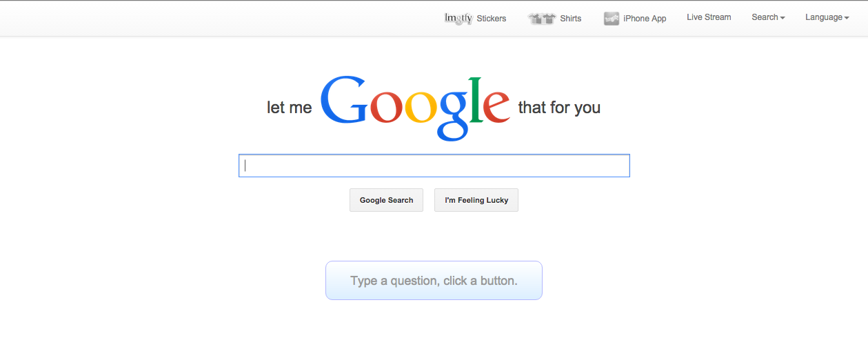The width and height of the screenshot is (868, 338).
Task: Click the green l in the Google logo
Action: [474, 100]
